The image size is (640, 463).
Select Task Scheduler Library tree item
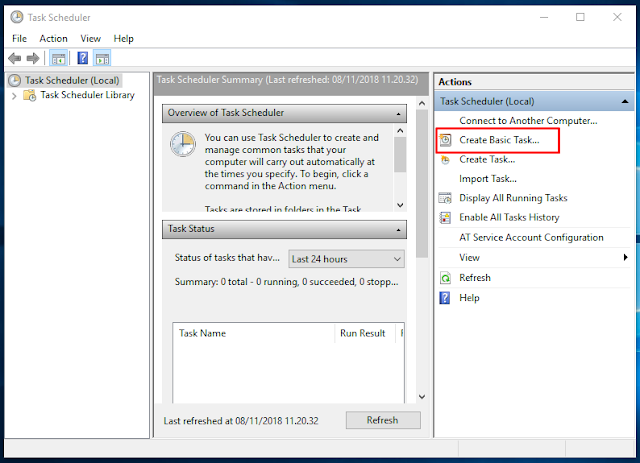(x=87, y=95)
